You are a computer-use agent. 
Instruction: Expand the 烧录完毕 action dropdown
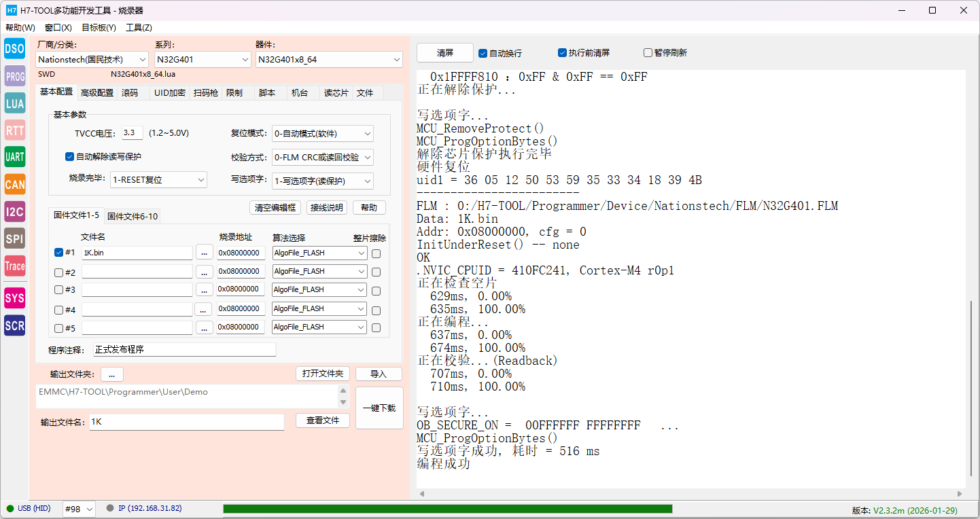tap(158, 180)
